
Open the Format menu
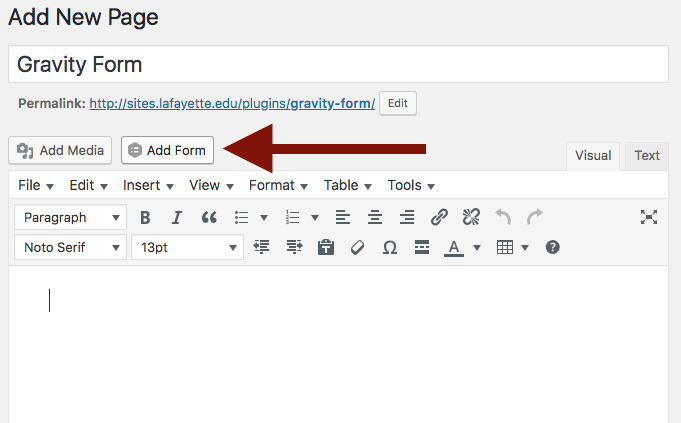(x=278, y=185)
